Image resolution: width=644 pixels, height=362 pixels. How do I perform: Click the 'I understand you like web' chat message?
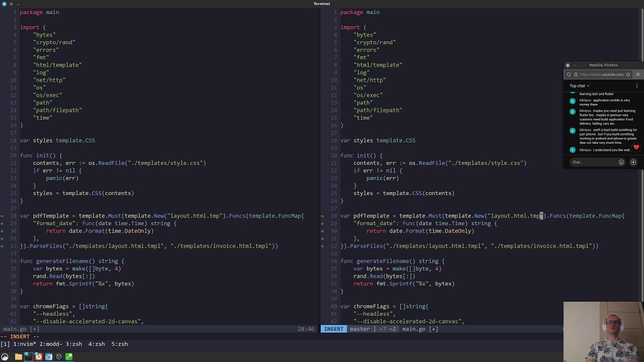click(605, 150)
